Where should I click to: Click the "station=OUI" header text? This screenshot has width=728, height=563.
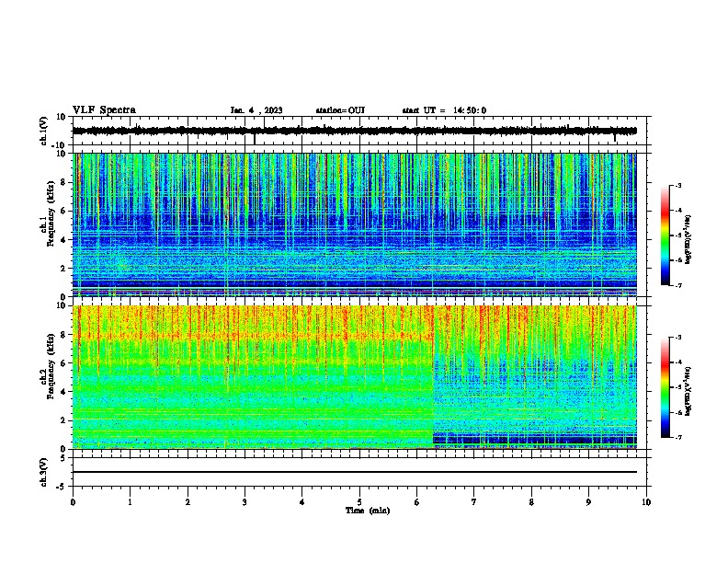coord(340,110)
